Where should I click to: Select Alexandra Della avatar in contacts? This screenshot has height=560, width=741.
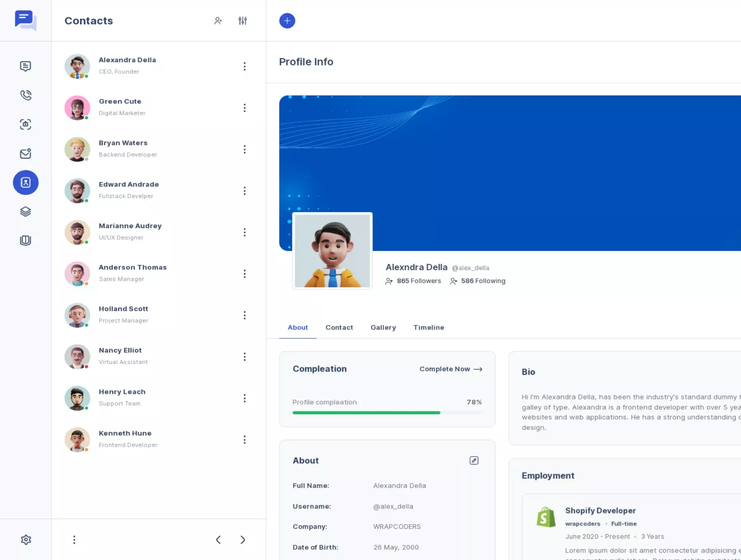(77, 66)
